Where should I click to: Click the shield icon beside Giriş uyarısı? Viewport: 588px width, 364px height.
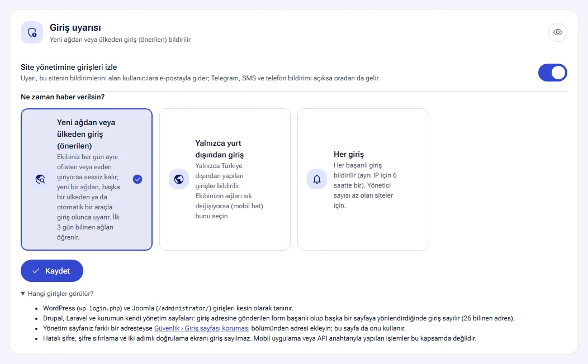[x=32, y=32]
